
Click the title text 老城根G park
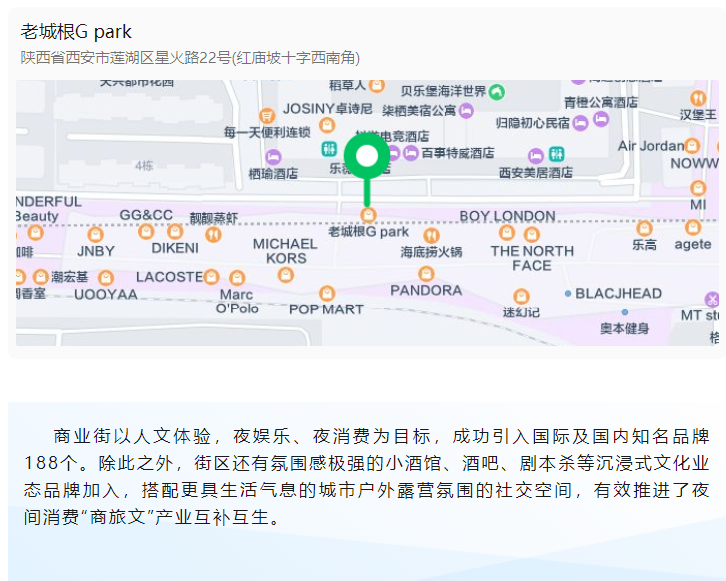(76, 32)
